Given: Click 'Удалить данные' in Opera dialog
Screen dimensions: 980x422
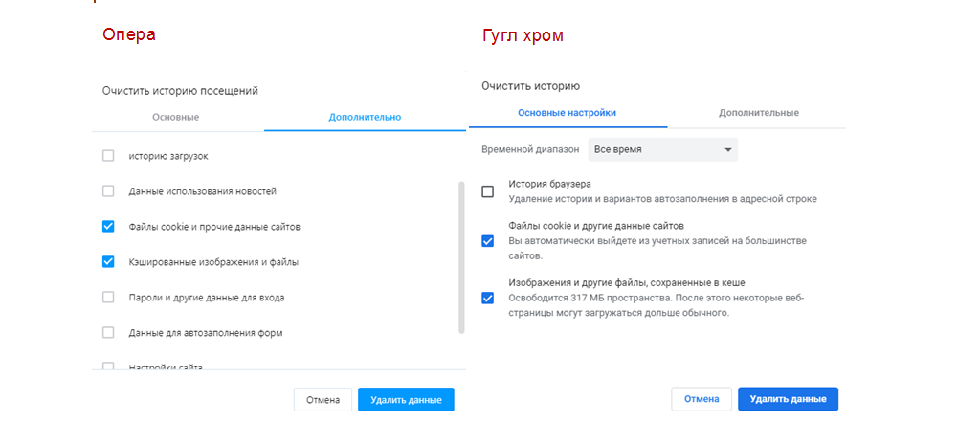Looking at the screenshot, I should tap(406, 400).
